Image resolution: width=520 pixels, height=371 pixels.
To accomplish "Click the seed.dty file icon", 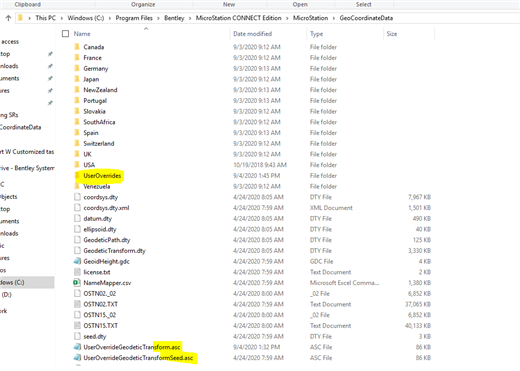I will (x=77, y=336).
